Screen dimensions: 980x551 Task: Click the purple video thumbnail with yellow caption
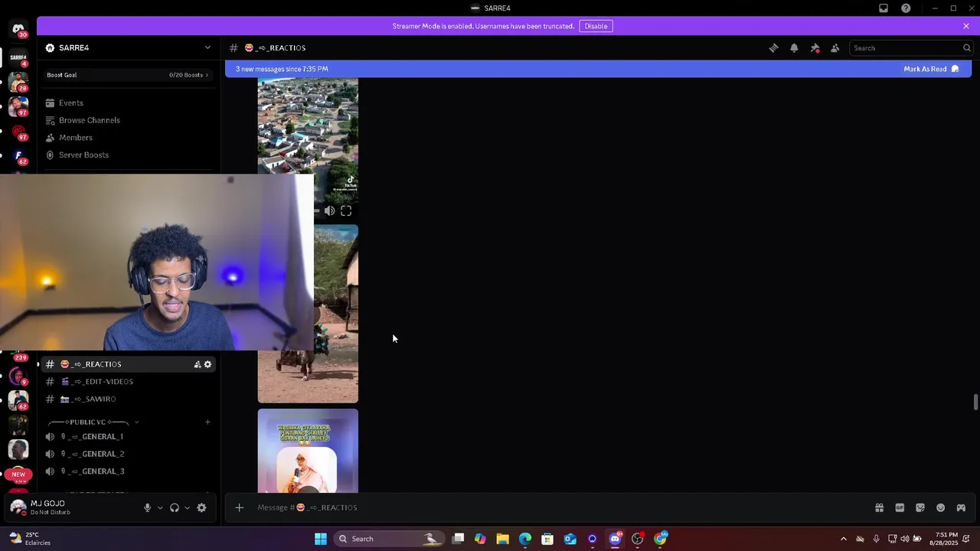[x=308, y=451]
